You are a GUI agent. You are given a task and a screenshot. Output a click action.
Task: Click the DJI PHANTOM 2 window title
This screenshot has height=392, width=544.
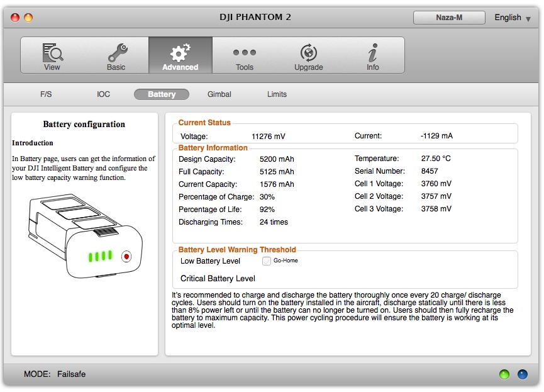[x=255, y=17]
